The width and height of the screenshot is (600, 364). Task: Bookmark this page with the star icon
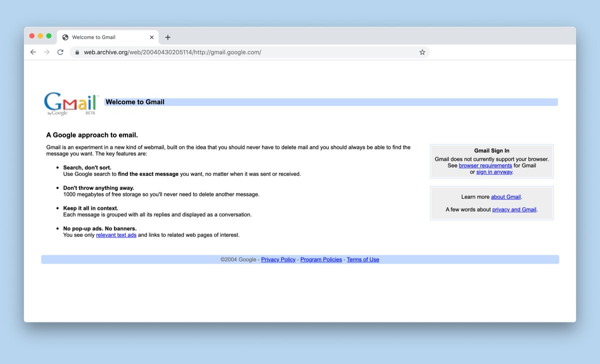422,52
